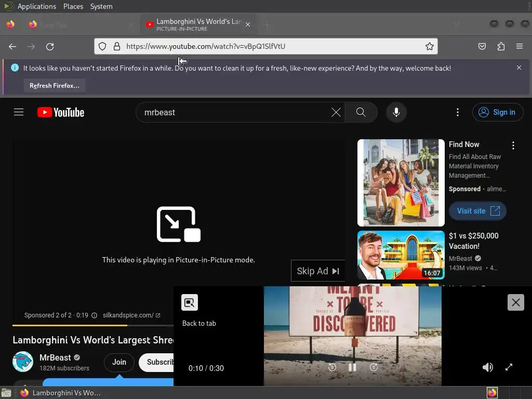Viewport: 532px width, 399px height.
Task: Click the ad info icon beside 0:19
Action: 95,315
